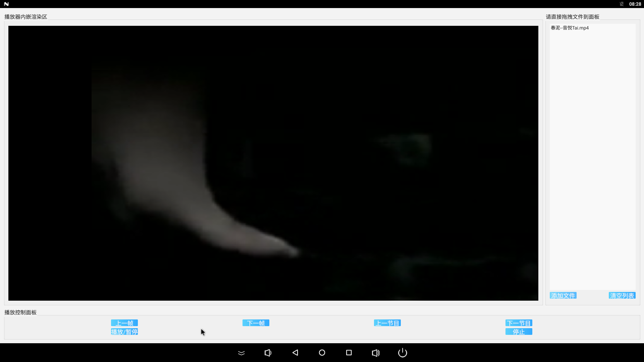Clear the playlist with 清空列表 button

pyautogui.click(x=622, y=295)
